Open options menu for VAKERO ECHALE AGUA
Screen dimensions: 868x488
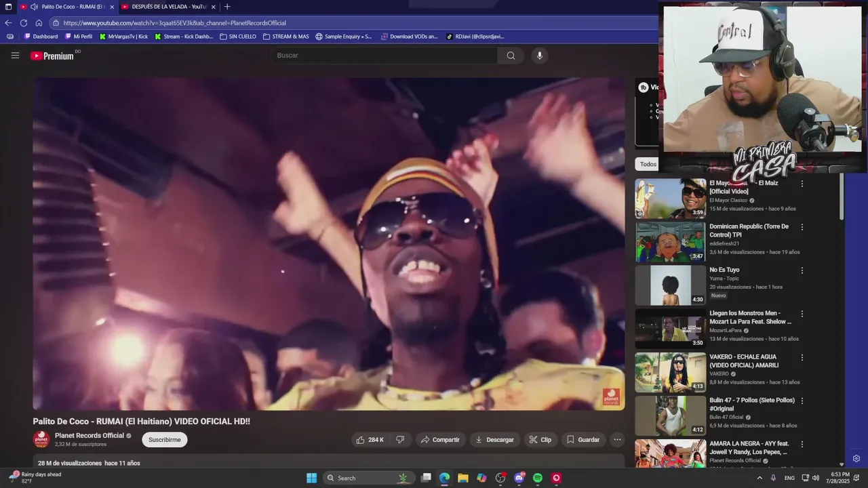802,357
